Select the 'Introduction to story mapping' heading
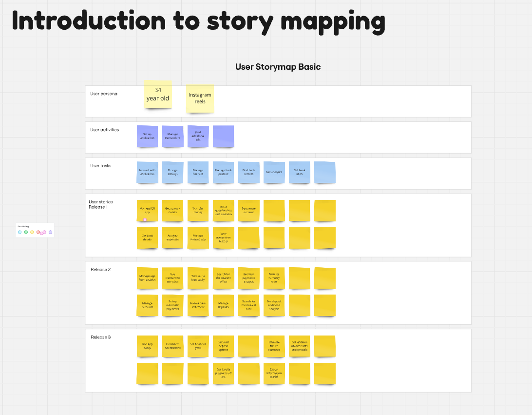 pyautogui.click(x=198, y=21)
